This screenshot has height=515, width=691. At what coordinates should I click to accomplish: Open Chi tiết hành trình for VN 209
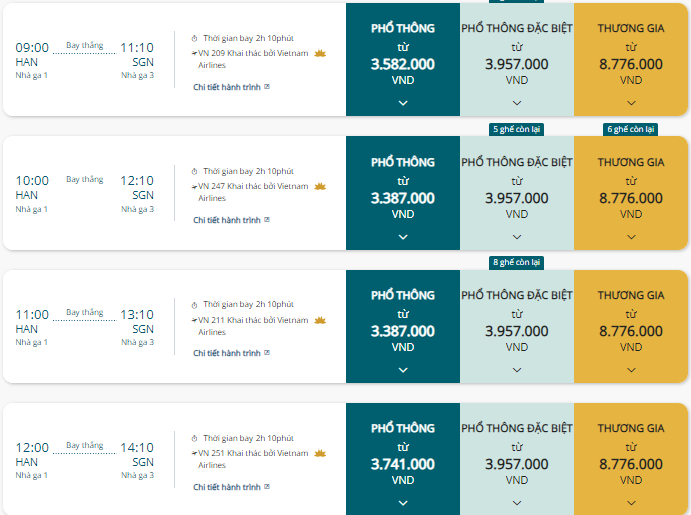tap(227, 87)
